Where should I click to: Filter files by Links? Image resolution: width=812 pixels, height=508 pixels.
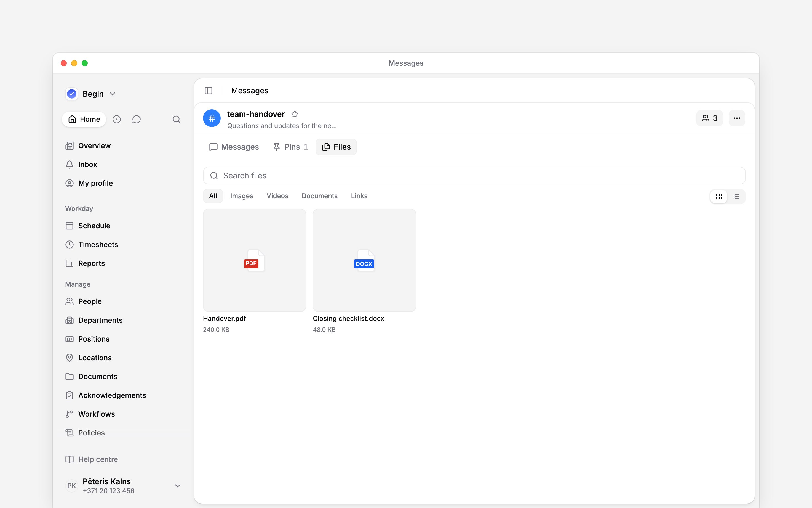[x=359, y=196]
